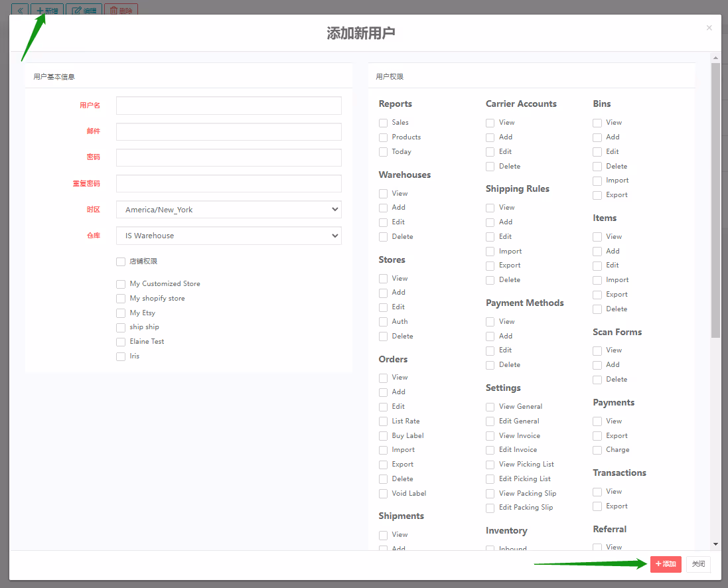The width and height of the screenshot is (728, 588).
Task: Click the scrollbar down arrow
Action: tap(715, 544)
